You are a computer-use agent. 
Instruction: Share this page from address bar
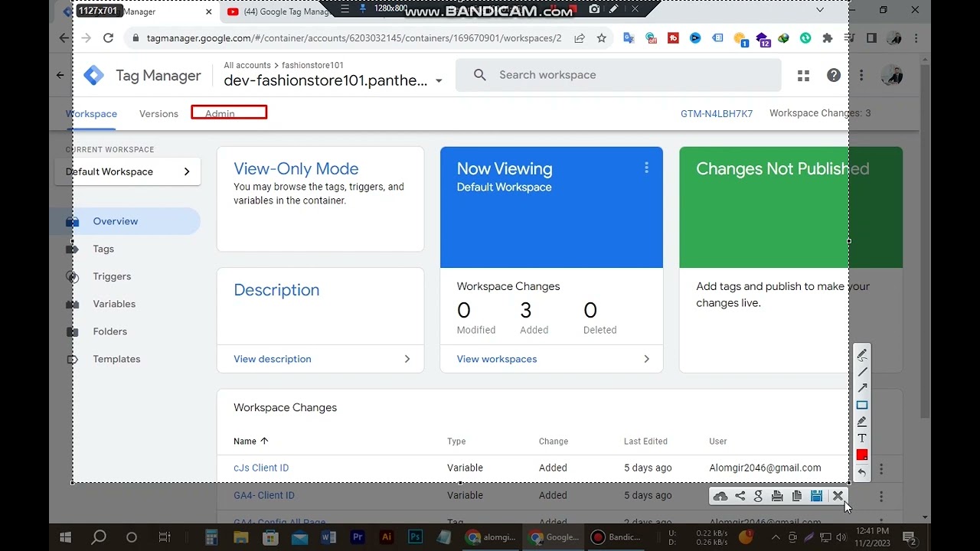click(580, 37)
